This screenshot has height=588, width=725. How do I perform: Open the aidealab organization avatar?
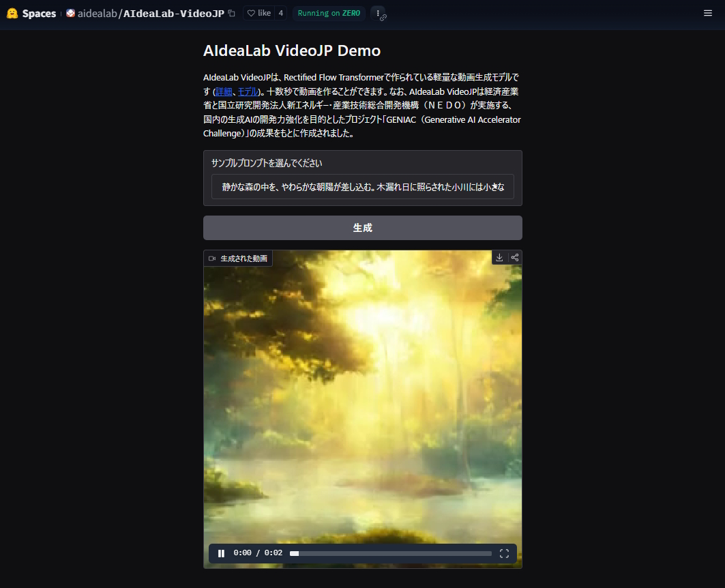pyautogui.click(x=70, y=12)
